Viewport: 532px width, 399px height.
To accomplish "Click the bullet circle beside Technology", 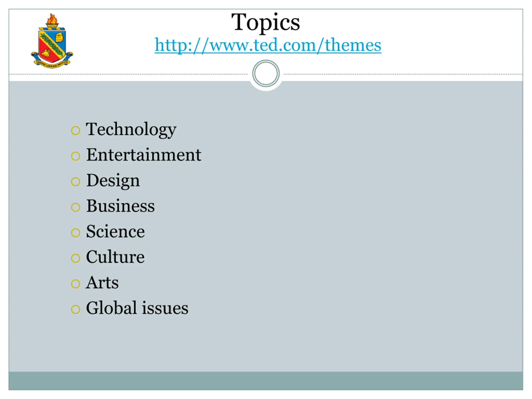I will [x=75, y=131].
